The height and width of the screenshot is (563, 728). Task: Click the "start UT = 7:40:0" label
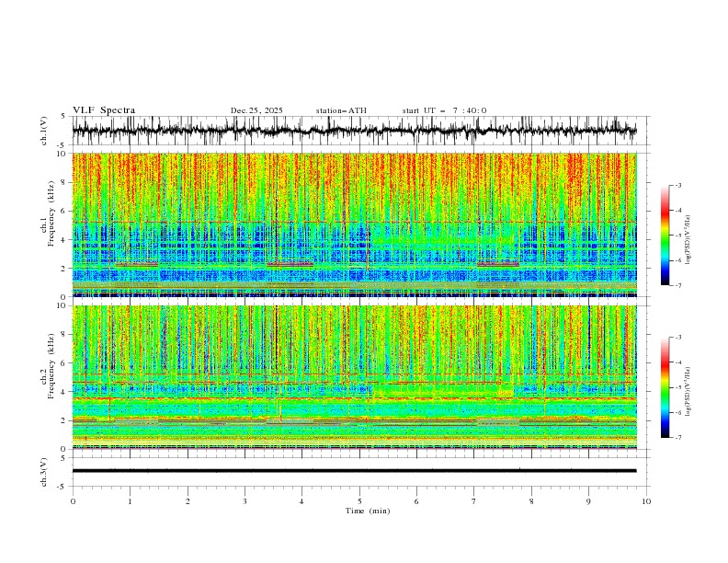[444, 110]
